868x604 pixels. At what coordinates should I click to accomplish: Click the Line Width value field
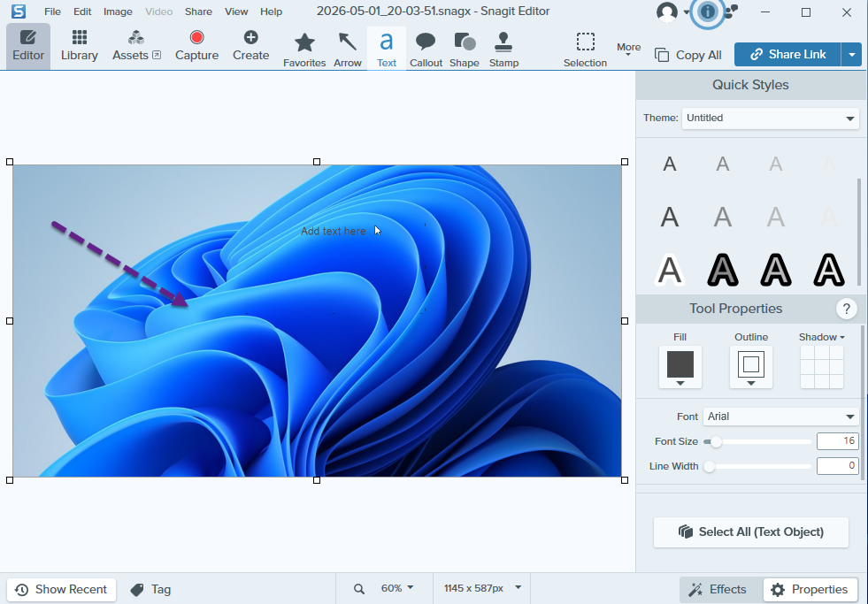[838, 466]
